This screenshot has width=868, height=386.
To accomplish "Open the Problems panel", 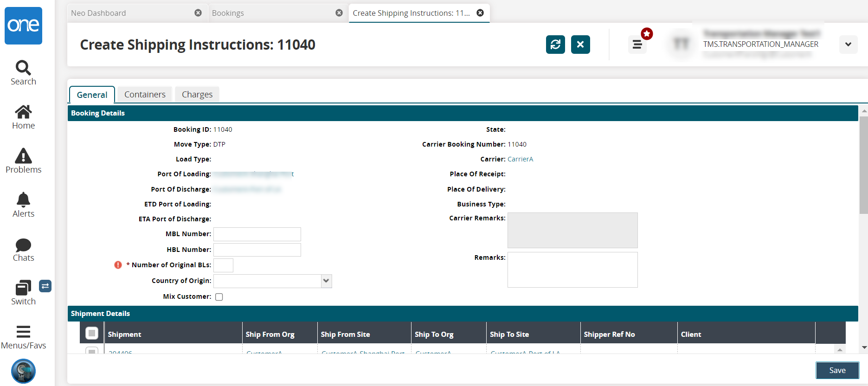I will pos(23,161).
